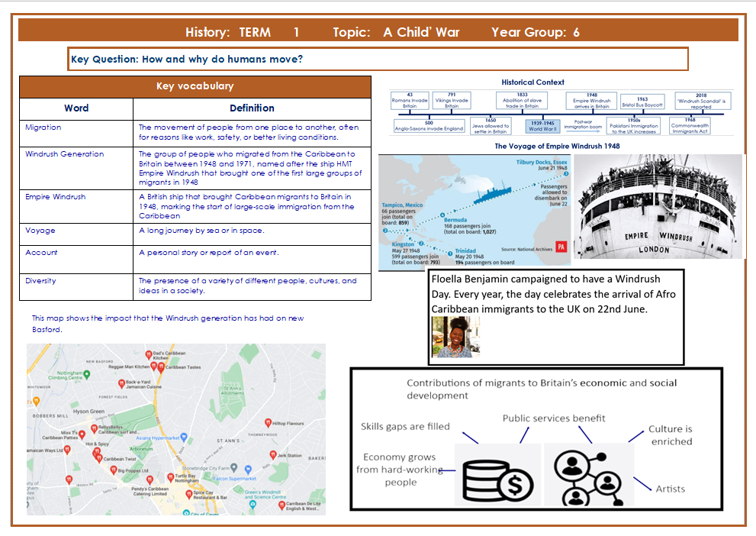Screen dimensions: 756x536
Task: Click the red PA logo on voyage map
Action: (x=561, y=247)
